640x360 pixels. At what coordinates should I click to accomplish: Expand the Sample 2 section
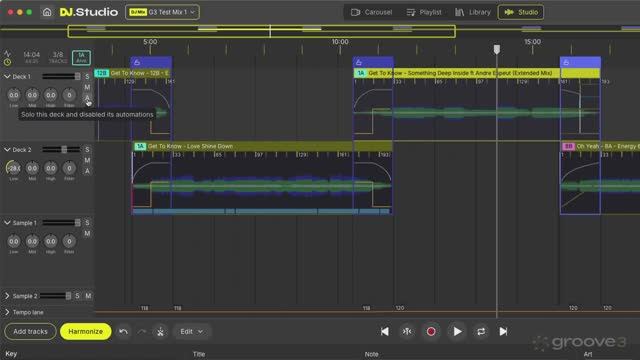pyautogui.click(x=7, y=296)
